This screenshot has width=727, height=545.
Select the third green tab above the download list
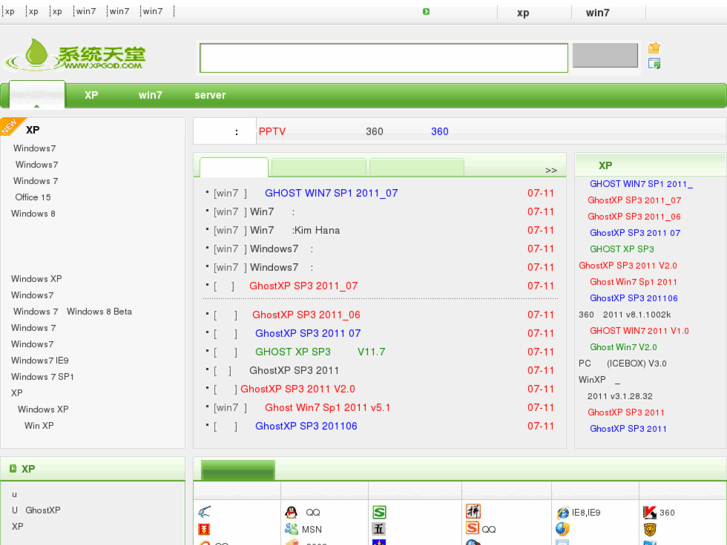tap(416, 167)
